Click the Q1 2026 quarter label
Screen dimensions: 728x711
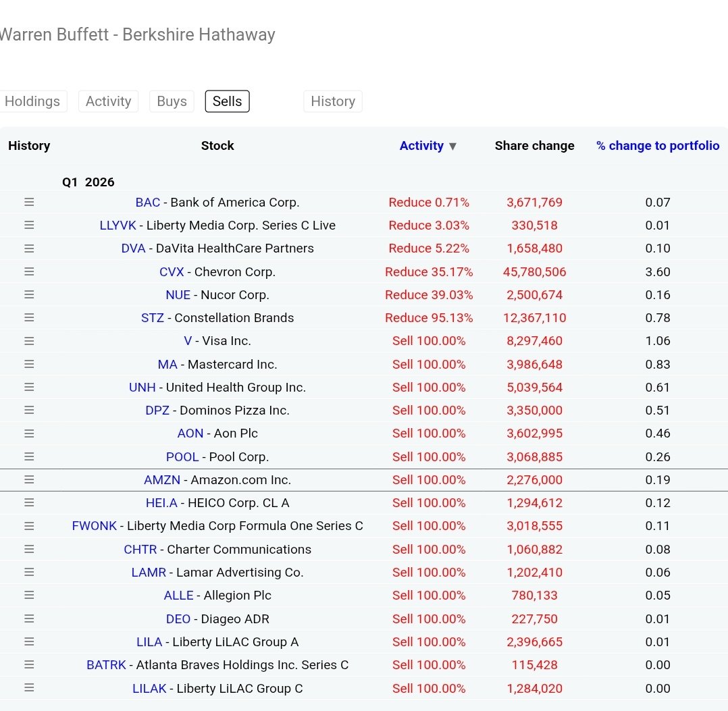point(88,182)
